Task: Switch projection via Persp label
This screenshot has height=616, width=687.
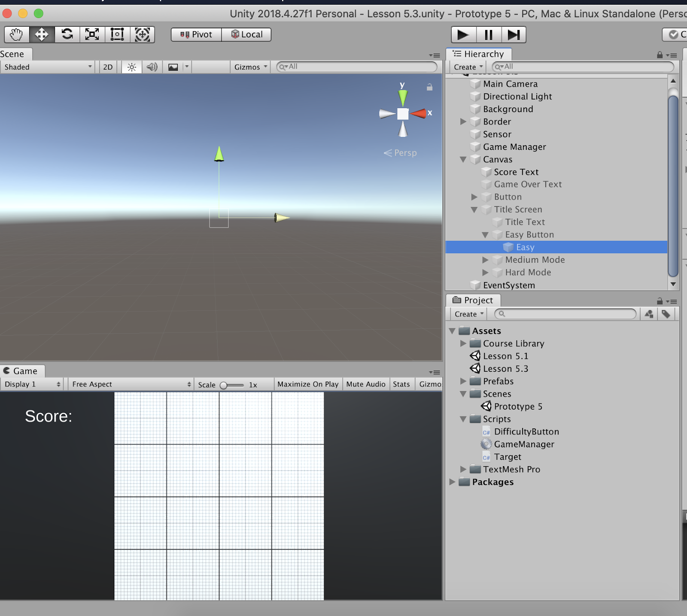Action: click(400, 153)
